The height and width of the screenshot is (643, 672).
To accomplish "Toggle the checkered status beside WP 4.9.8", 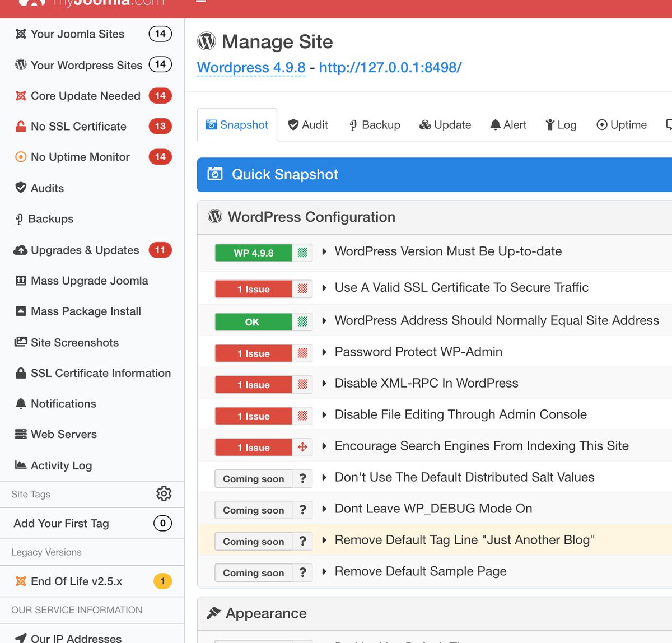I will (x=302, y=253).
